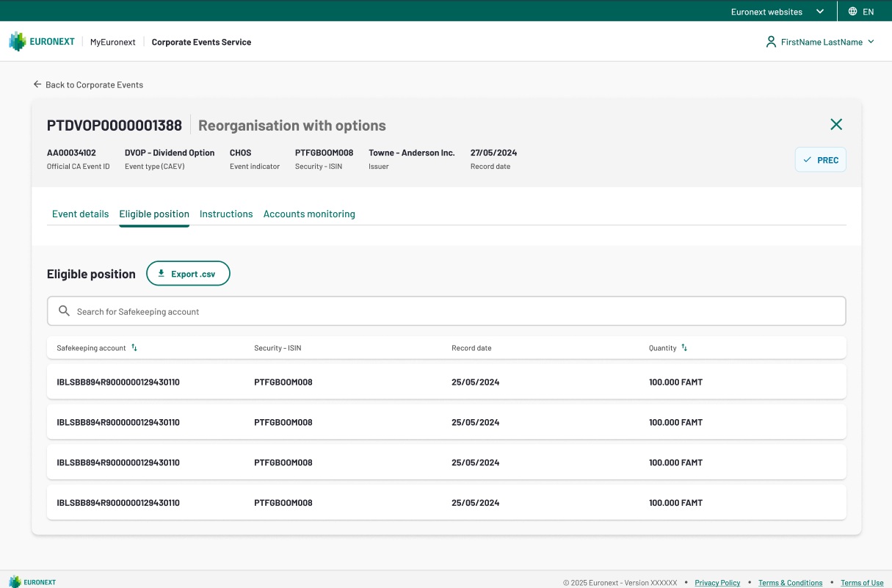892x588 pixels.
Task: Click the Record date column header
Action: pos(471,348)
